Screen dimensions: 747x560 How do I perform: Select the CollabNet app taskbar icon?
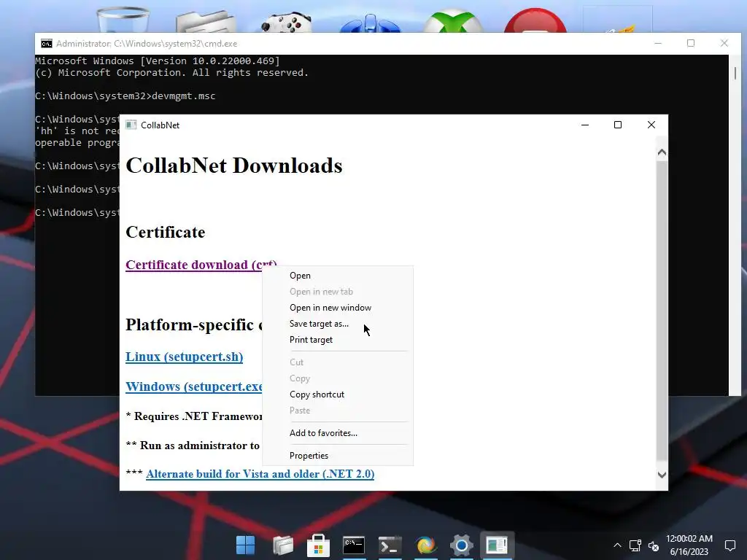pos(497,545)
